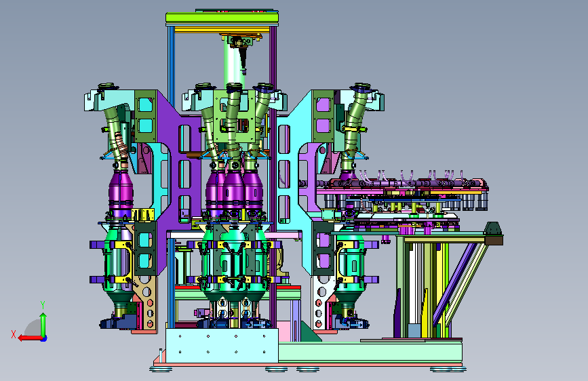Select the light cyan base cabinet with bolt holes
Image resolution: width=588 pixels, height=381 pixels.
click(222, 346)
